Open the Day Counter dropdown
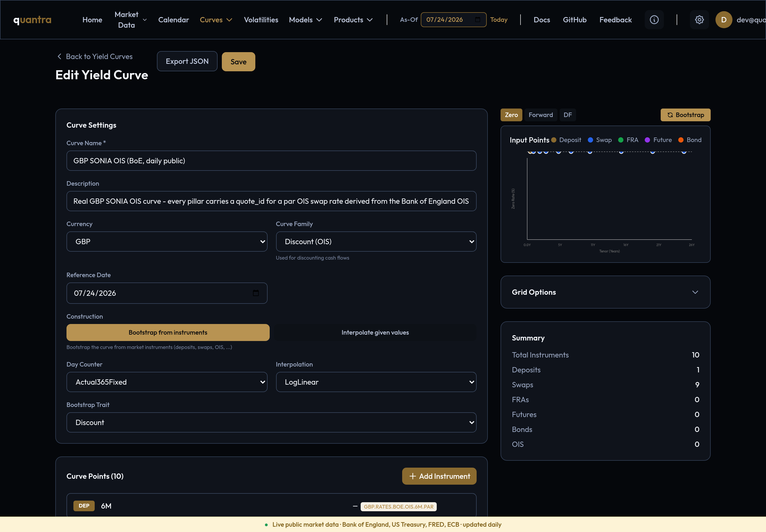Screen dimensions: 766x532 (167, 382)
